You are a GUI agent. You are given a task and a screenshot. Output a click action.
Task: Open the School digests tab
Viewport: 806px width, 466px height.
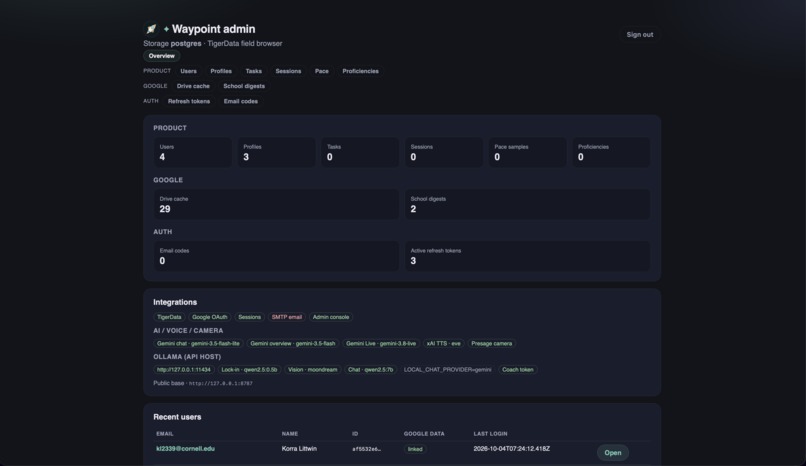tap(244, 86)
